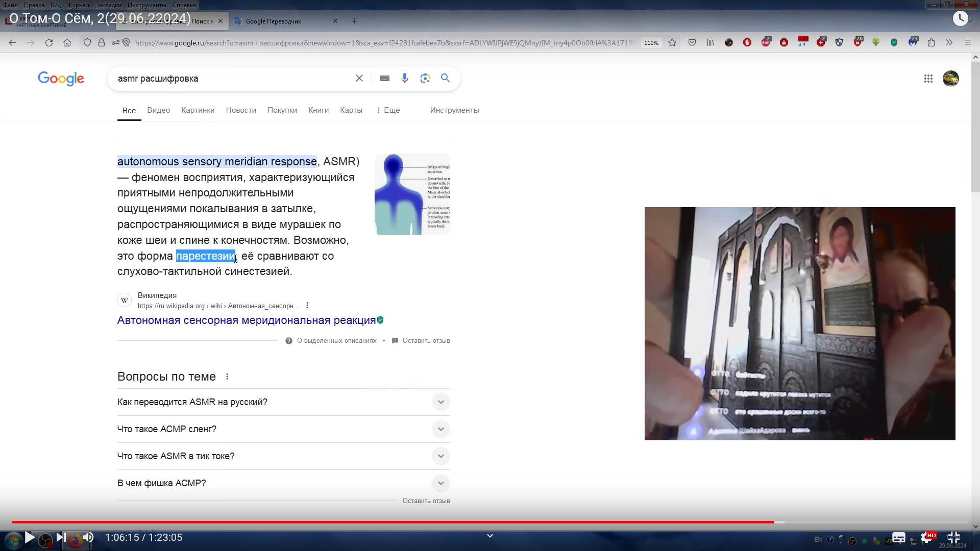Click the on-screen keyboard icon in search bar
The image size is (980, 551).
(384, 78)
